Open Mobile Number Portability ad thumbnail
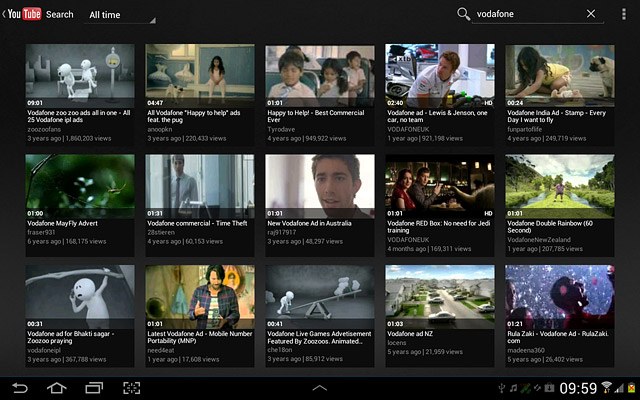Viewport: 640px width, 400px height. click(200, 297)
